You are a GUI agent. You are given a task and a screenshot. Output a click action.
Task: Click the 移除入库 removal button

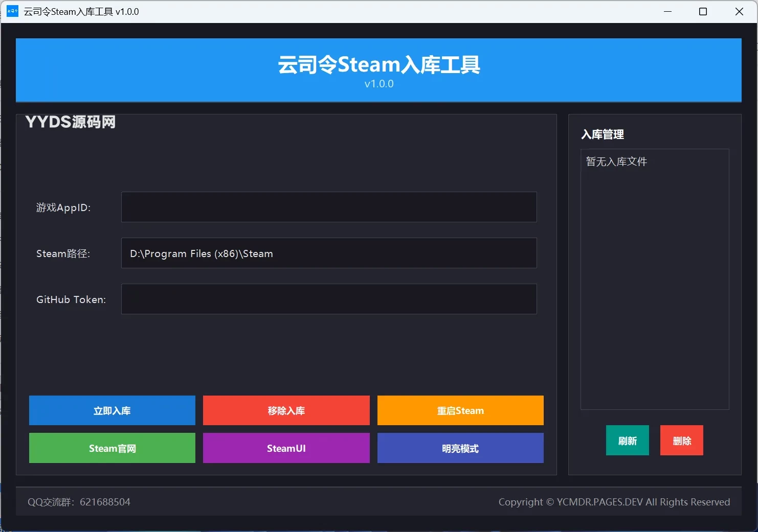tap(286, 410)
